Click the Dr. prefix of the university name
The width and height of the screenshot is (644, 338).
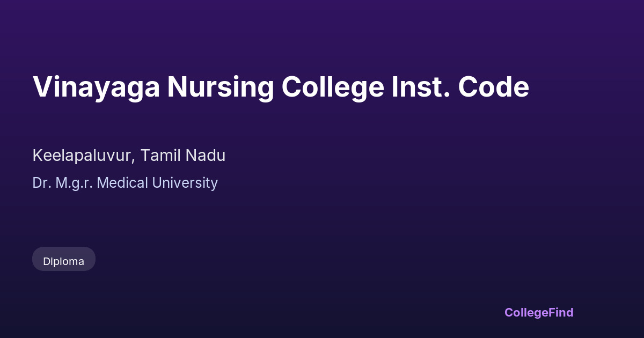[x=41, y=183]
